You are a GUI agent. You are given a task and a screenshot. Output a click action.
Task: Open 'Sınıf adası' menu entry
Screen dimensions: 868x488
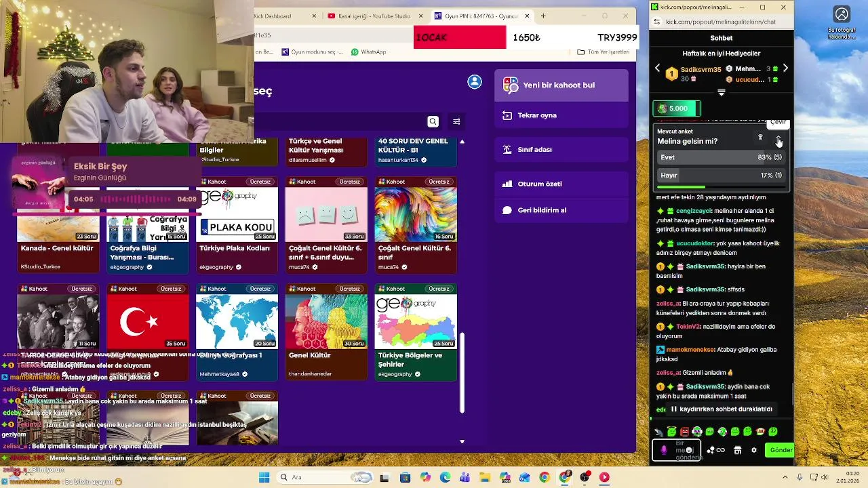click(561, 149)
